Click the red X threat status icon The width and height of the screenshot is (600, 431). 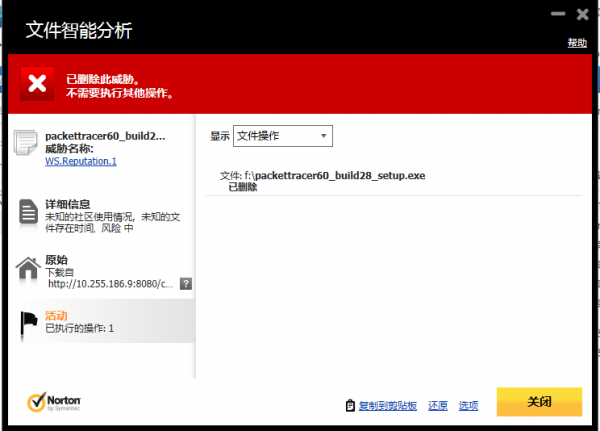click(37, 84)
